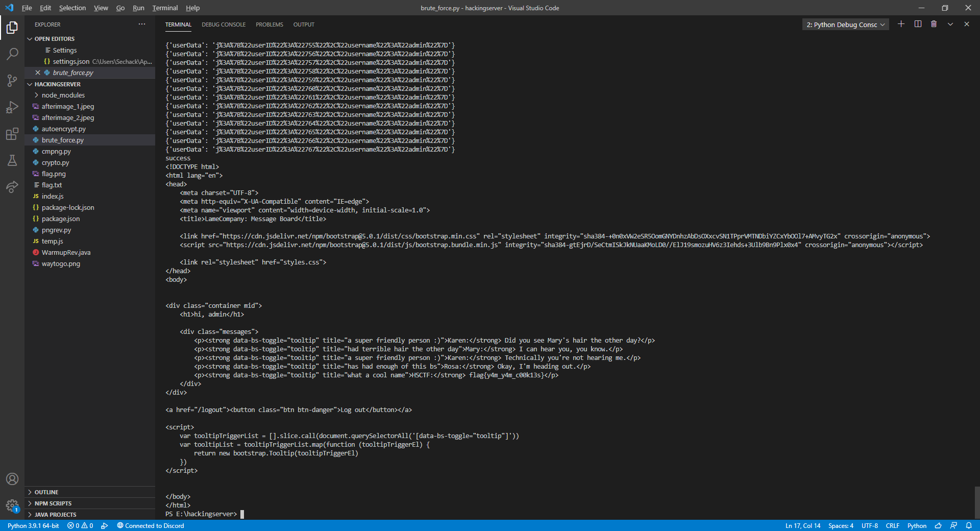The width and height of the screenshot is (980, 531).
Task: Open Settings in open editors list
Action: pos(90,51)
